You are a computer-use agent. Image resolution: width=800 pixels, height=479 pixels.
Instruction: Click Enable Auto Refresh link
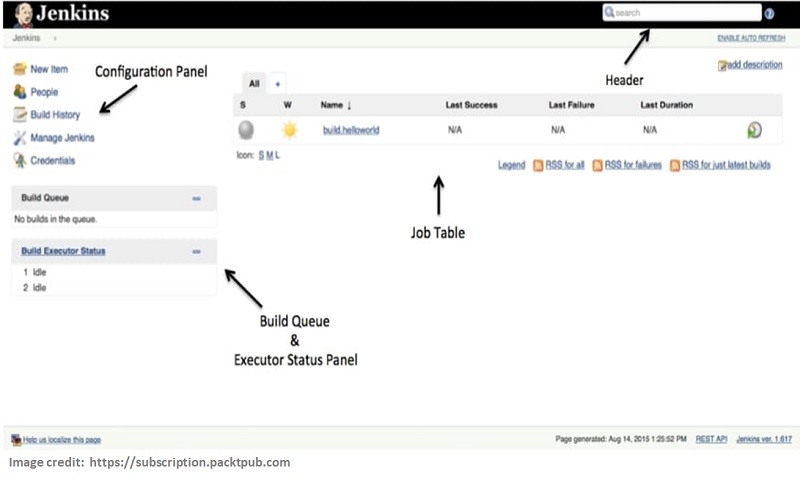point(750,38)
